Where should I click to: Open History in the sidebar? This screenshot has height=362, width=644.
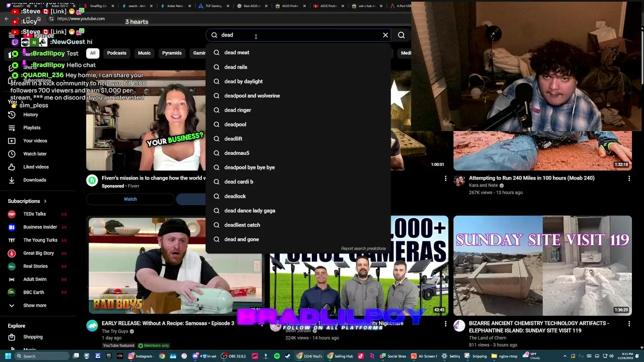tap(31, 115)
